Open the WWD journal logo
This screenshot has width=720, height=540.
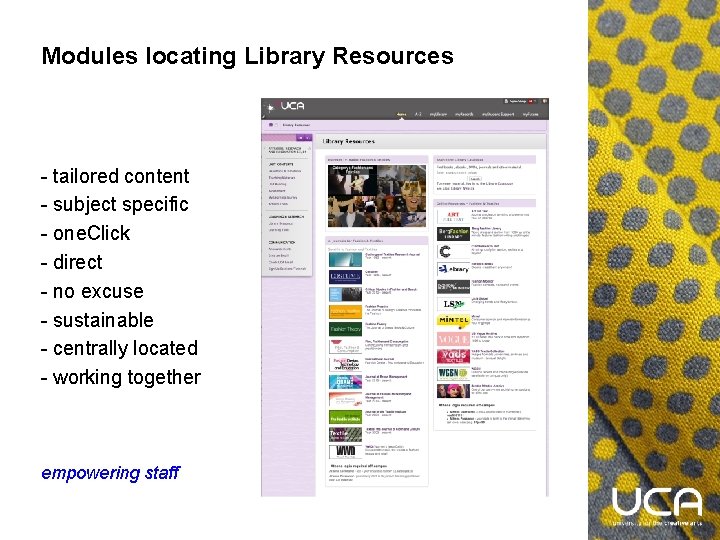point(345,451)
